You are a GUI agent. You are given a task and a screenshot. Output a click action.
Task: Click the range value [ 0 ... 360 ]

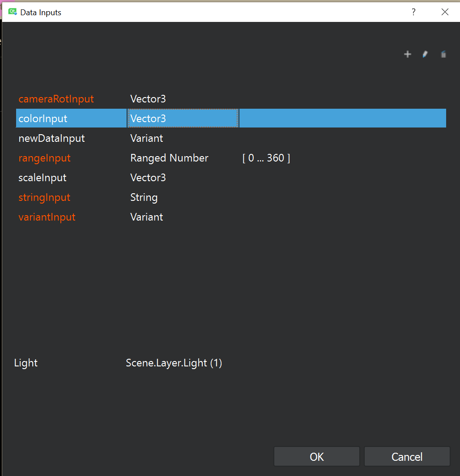266,158
